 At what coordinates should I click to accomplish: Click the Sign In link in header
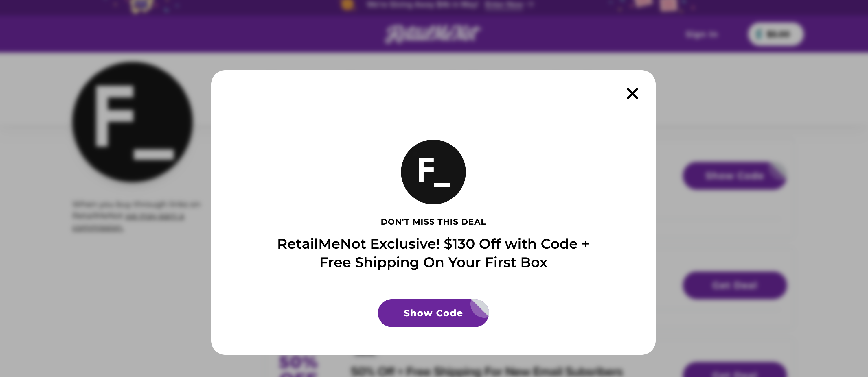coord(702,34)
